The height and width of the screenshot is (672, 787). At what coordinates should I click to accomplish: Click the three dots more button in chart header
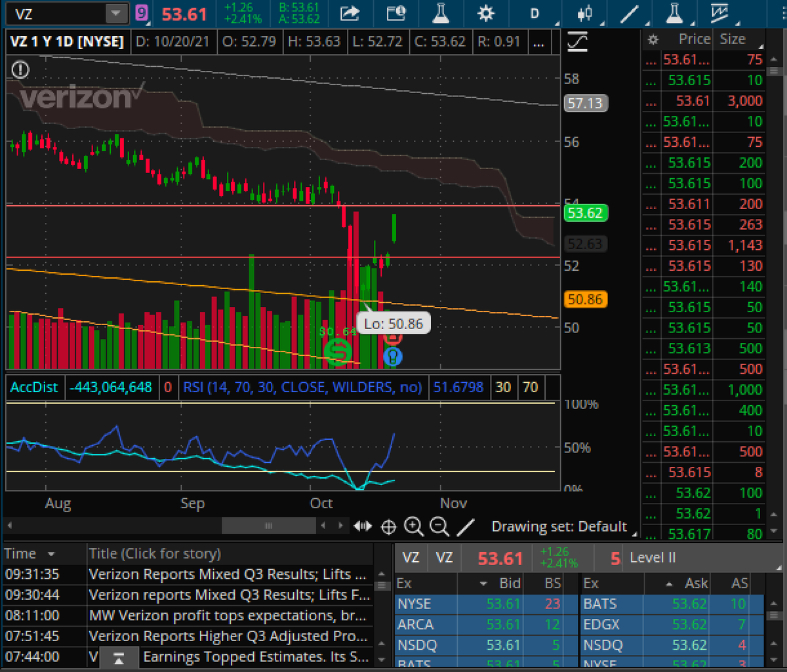coord(538,42)
